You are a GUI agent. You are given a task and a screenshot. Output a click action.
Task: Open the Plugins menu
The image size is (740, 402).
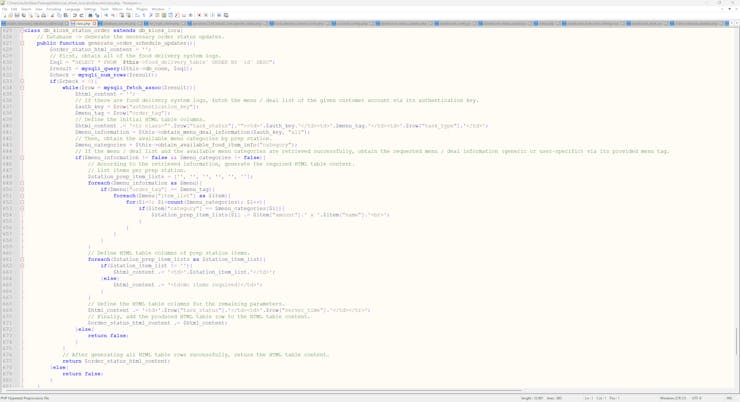coord(142,9)
